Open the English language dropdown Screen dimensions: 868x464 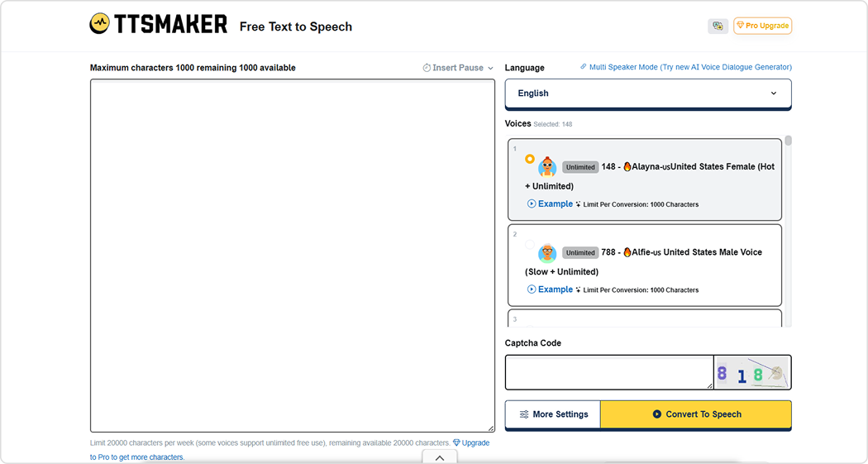pos(647,93)
